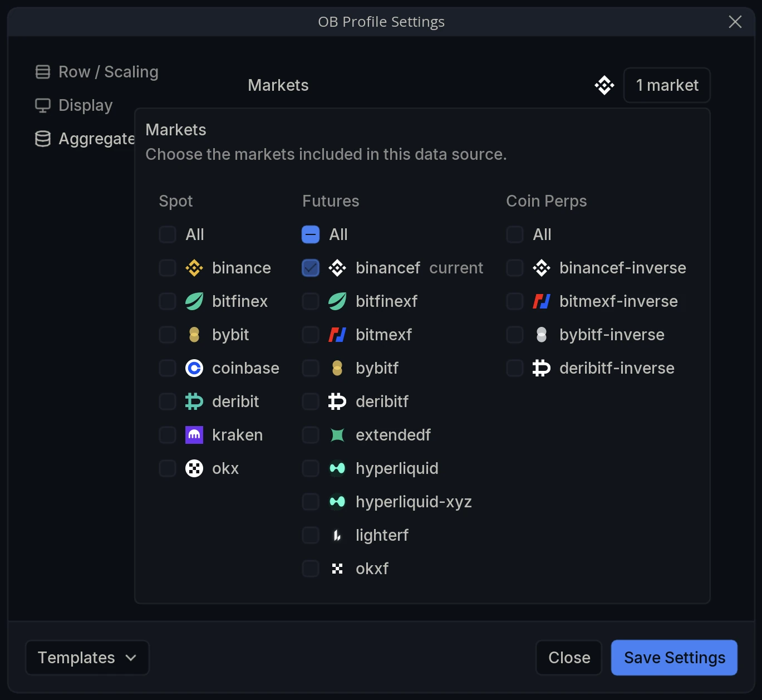
Task: Click the hyperliquid-xyz logo icon
Action: pos(337,502)
